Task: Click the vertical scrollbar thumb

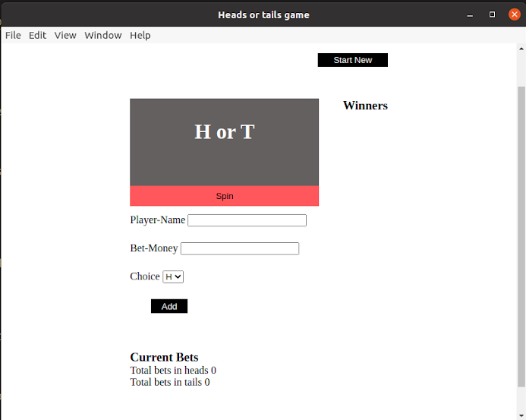Action: (x=521, y=237)
